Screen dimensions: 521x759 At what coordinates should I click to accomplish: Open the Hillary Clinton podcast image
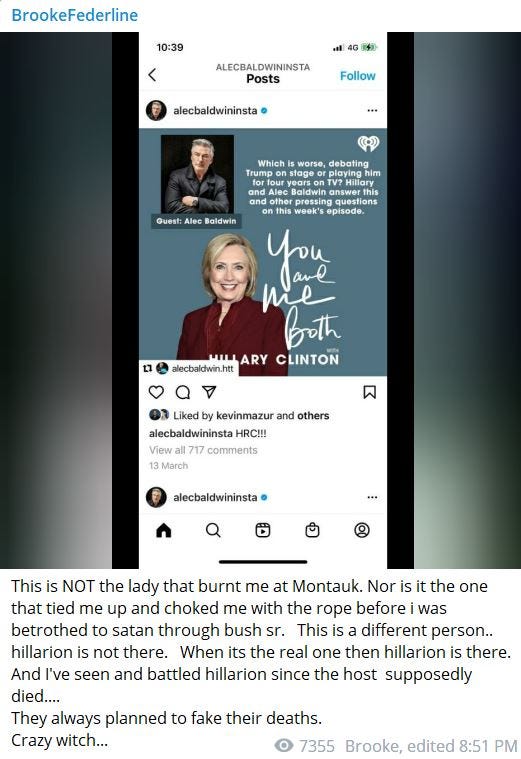pos(263,252)
